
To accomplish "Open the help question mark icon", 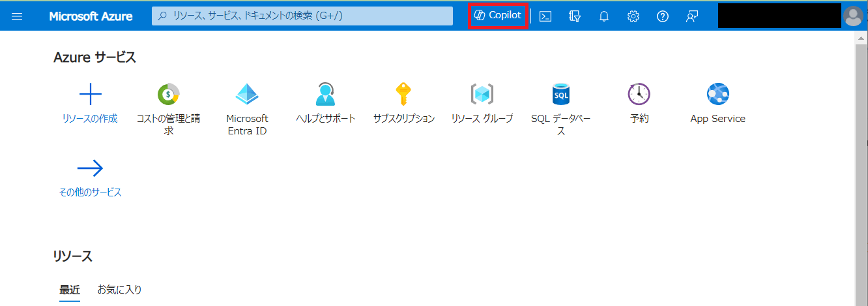I will pyautogui.click(x=663, y=16).
